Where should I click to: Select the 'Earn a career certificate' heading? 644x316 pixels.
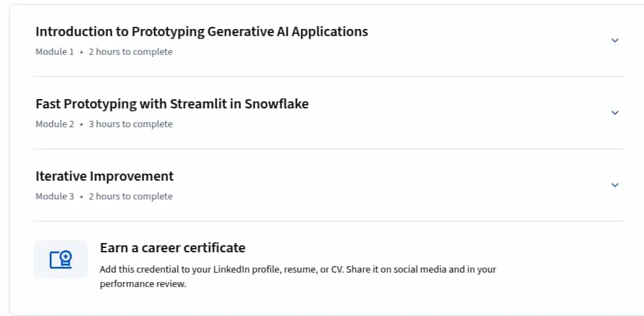coord(172,248)
